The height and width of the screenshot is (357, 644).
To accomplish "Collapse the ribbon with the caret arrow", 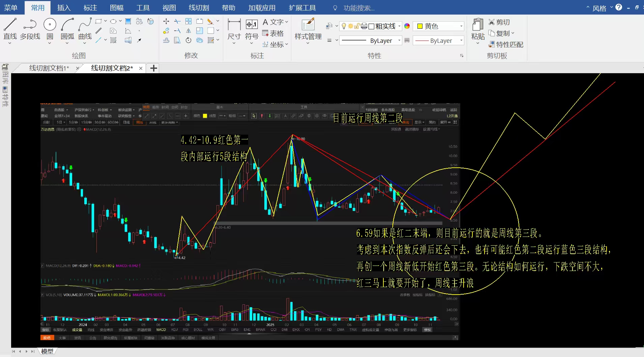I will [x=588, y=7].
